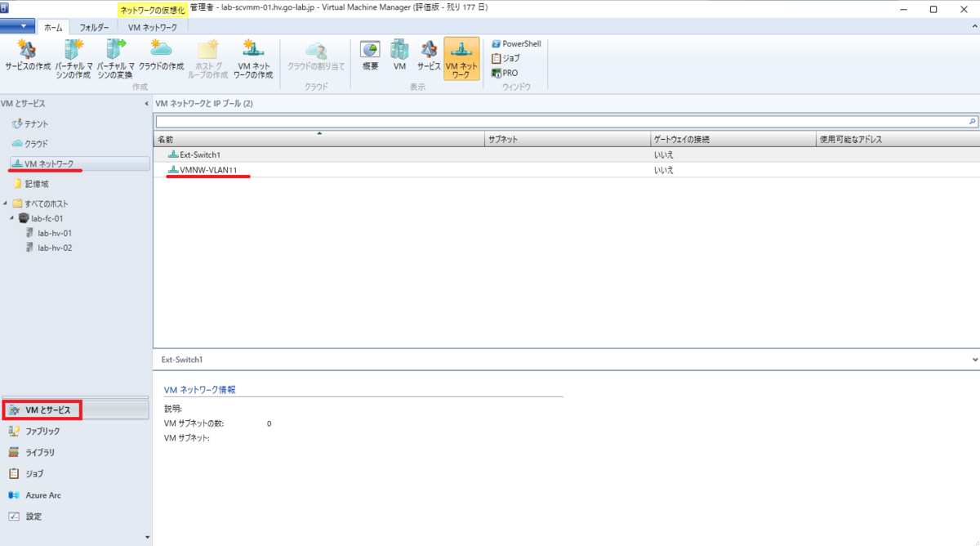This screenshot has width=980, height=546.
Task: Open the PRO window
Action: point(505,73)
